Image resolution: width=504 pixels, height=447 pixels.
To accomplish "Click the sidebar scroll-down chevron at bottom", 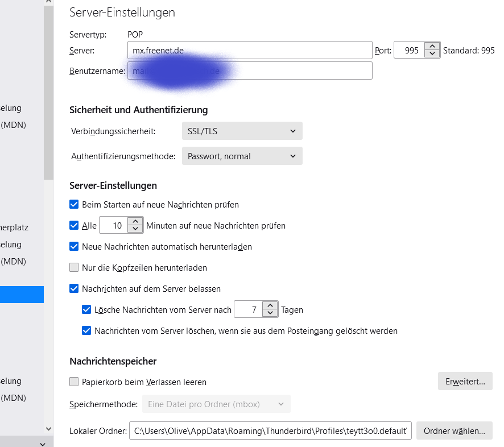I will 43,442.
